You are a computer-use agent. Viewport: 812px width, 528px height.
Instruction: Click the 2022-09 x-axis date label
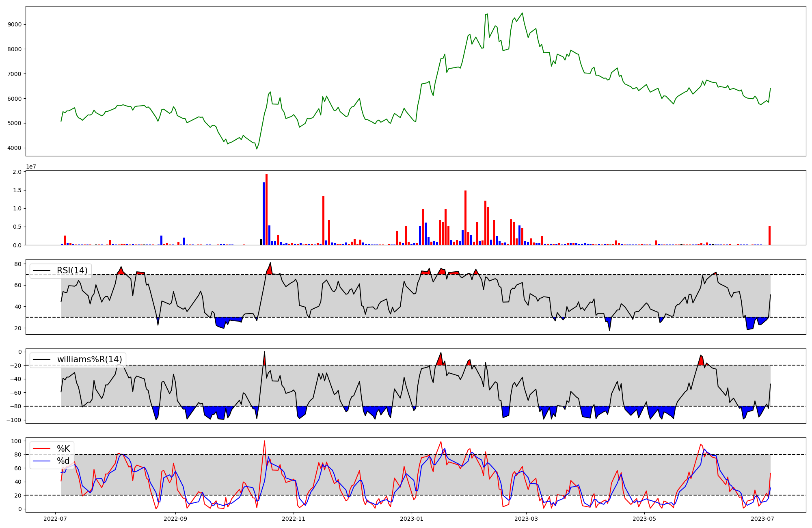[x=175, y=519]
